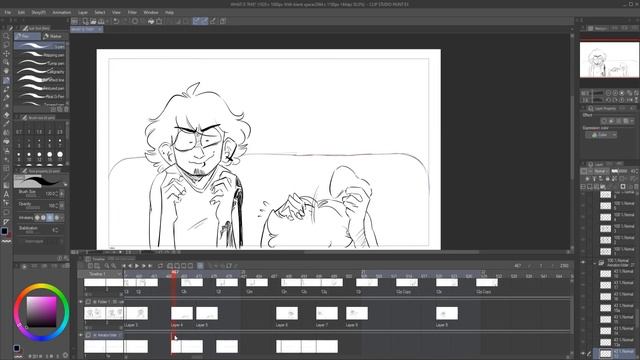Open the Filter menu

(x=132, y=13)
